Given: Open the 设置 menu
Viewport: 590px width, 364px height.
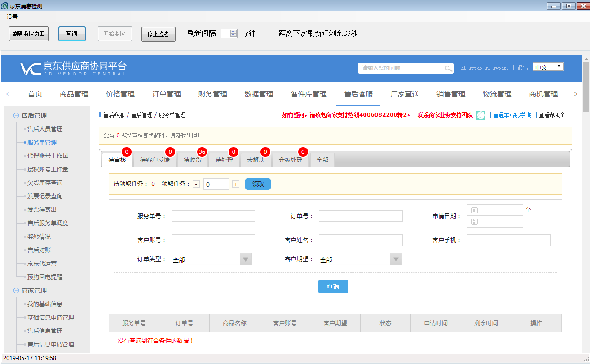Looking at the screenshot, I should 12,17.
